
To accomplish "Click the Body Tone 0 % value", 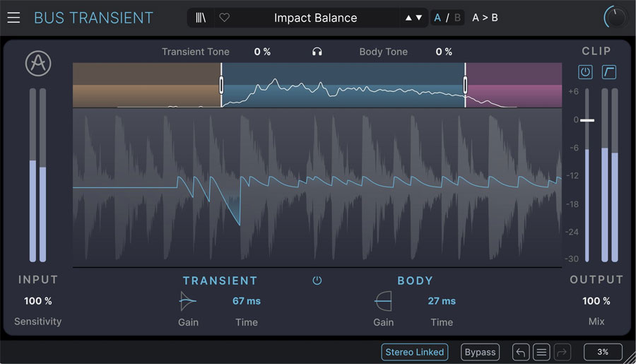I will pos(444,52).
